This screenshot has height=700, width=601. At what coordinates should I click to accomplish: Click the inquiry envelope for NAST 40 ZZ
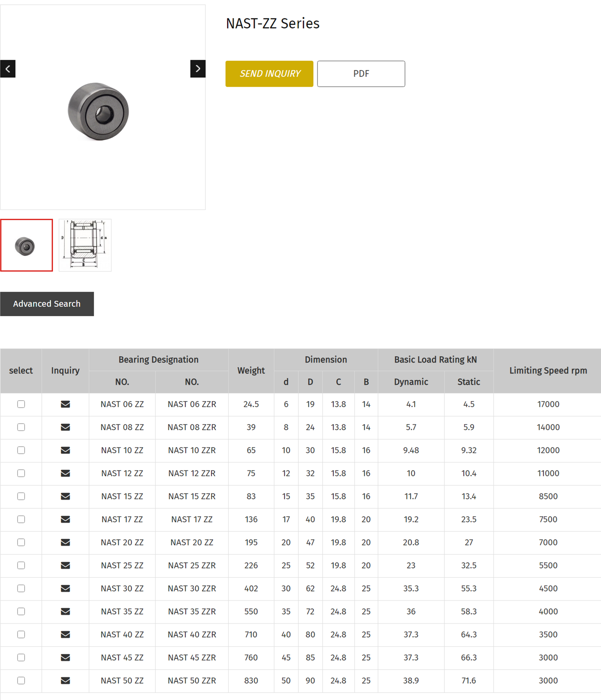coord(65,634)
